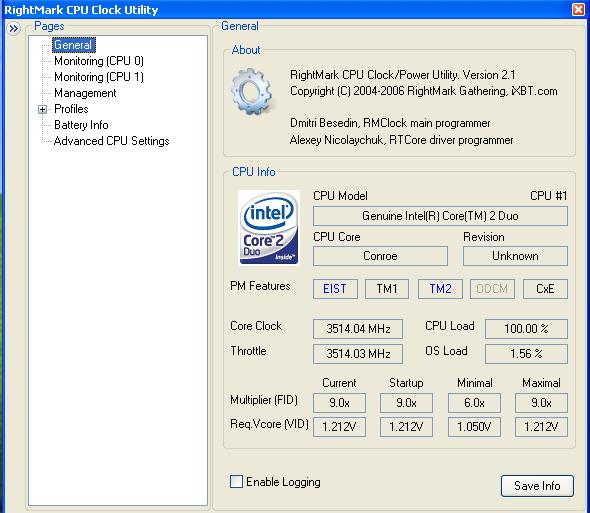
Task: Click the gear icon in About section
Action: tap(252, 91)
